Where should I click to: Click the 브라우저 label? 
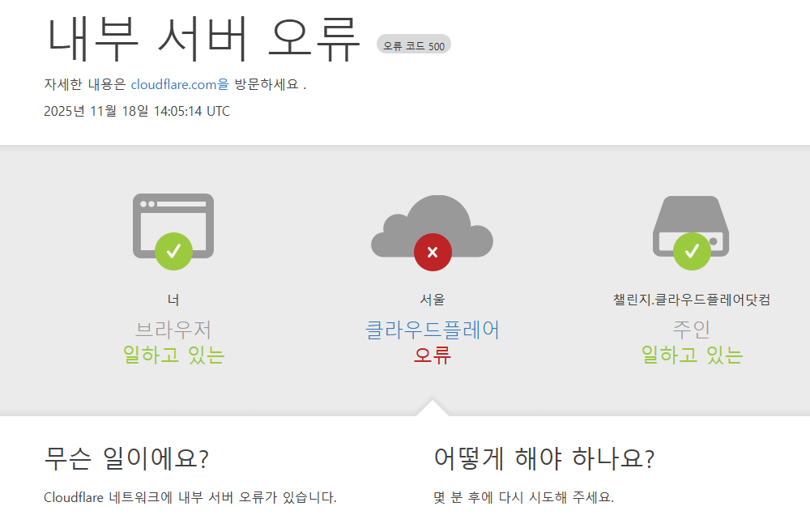click(x=173, y=330)
